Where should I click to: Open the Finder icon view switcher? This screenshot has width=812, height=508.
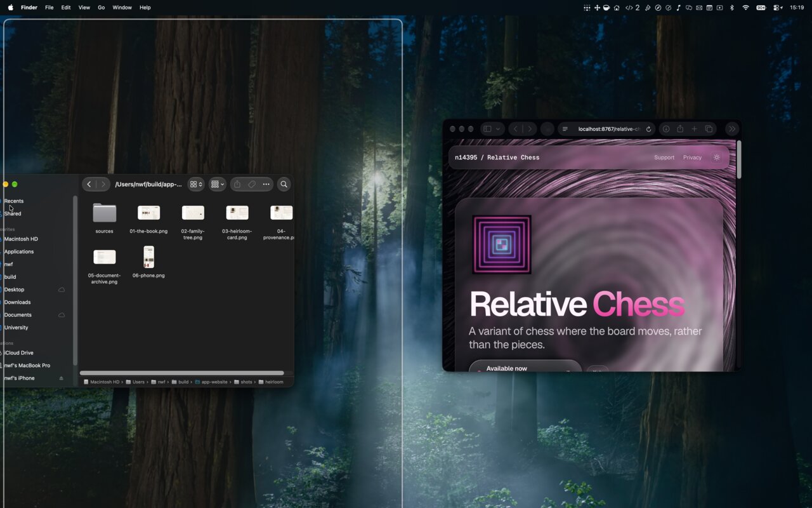point(196,184)
